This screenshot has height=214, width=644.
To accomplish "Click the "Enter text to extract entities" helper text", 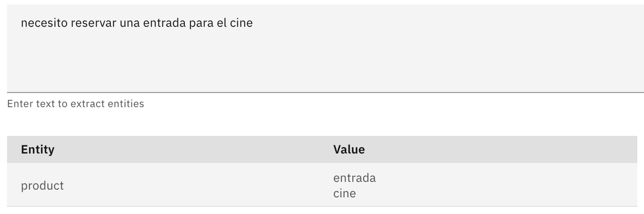I will 75,104.
